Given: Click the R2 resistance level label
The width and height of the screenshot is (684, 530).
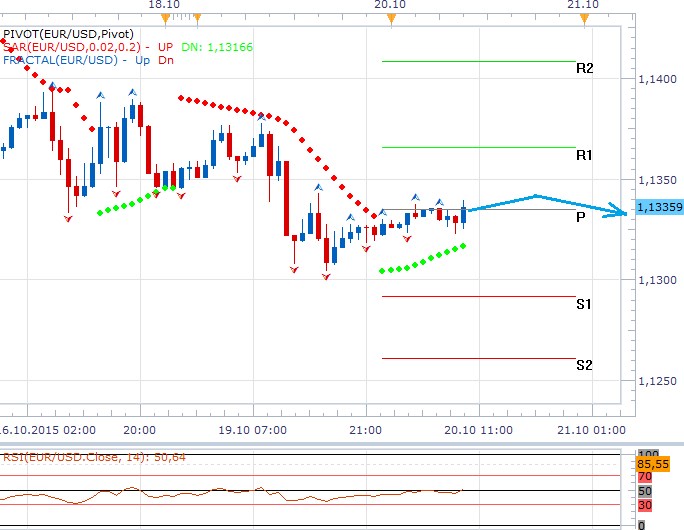Looking at the screenshot, I should [x=585, y=69].
